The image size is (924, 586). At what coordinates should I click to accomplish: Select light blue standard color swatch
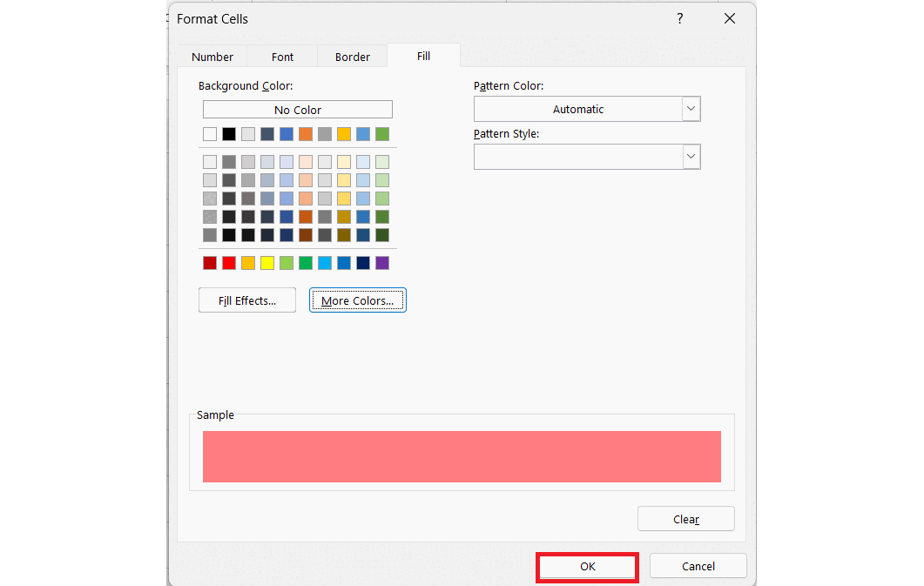coord(325,263)
